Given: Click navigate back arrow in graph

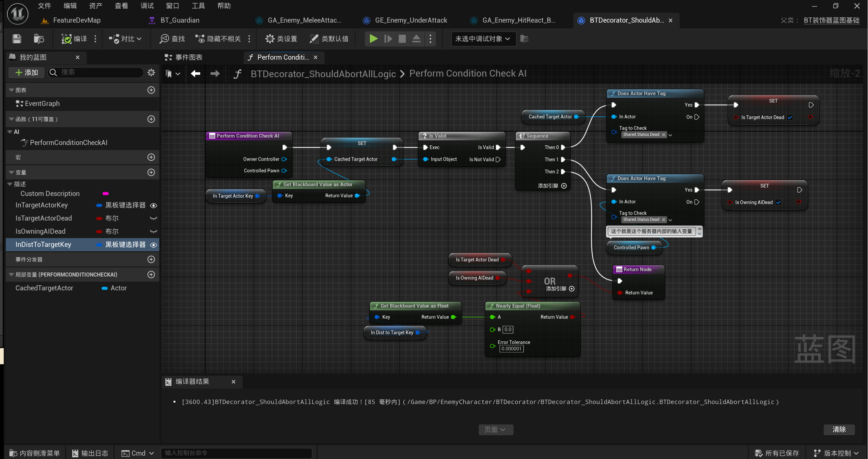Looking at the screenshot, I should click(195, 74).
